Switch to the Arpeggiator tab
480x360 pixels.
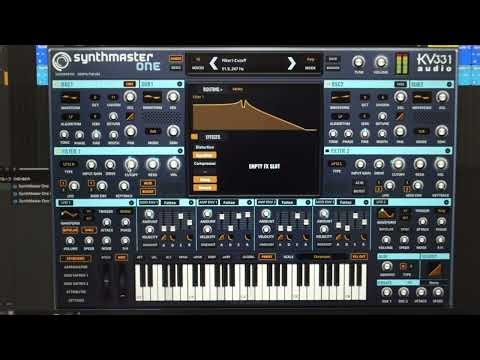[x=76, y=267]
